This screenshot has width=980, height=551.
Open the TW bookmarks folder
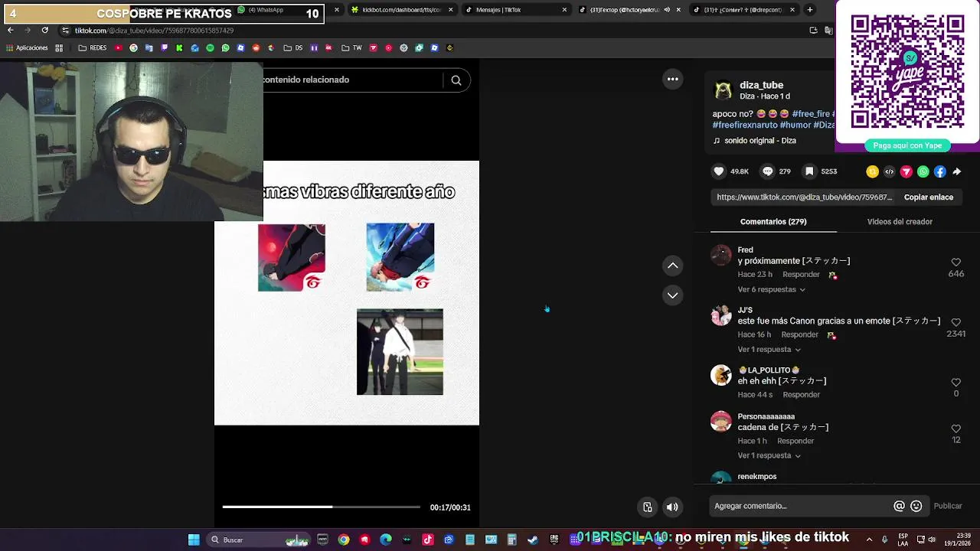[x=351, y=47]
